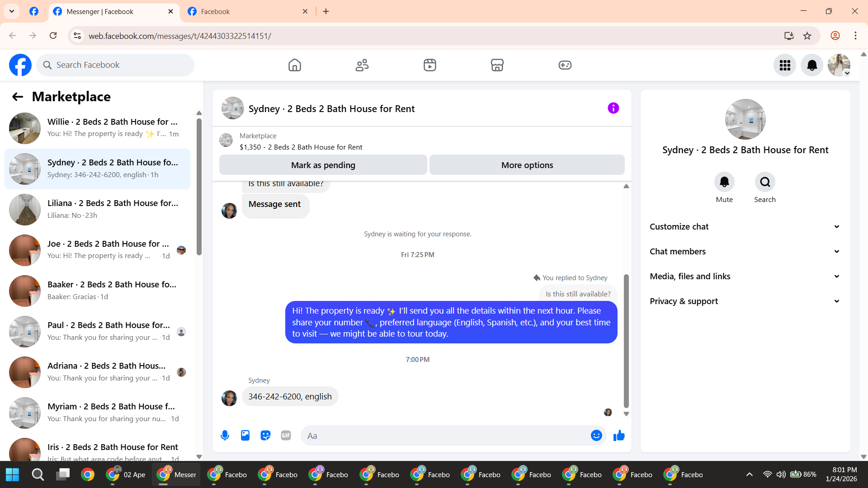Screen dimensions: 868x488
Task: Mute the Sydney conversation
Action: (724, 182)
